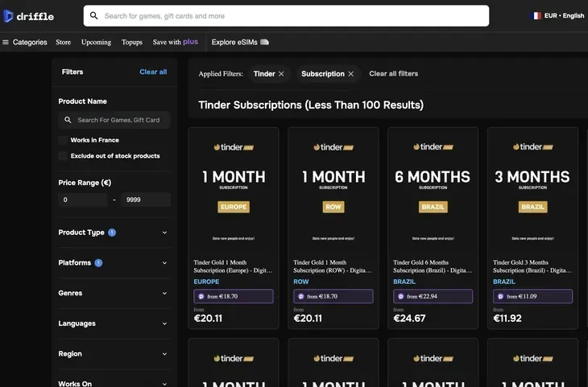588x387 pixels.
Task: Click plus badge icon on €11.09 price
Action: (500, 296)
